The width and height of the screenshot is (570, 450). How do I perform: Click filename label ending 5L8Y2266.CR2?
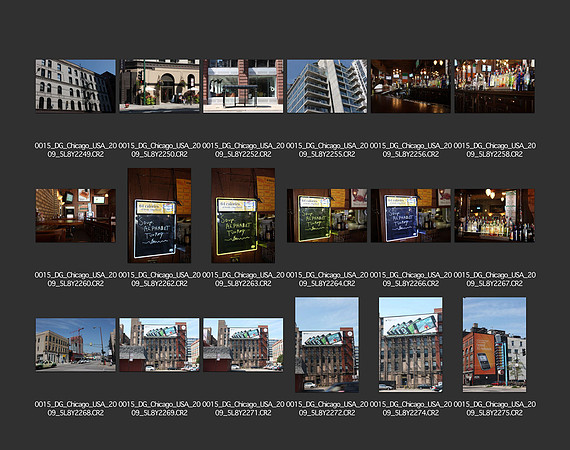411,279
